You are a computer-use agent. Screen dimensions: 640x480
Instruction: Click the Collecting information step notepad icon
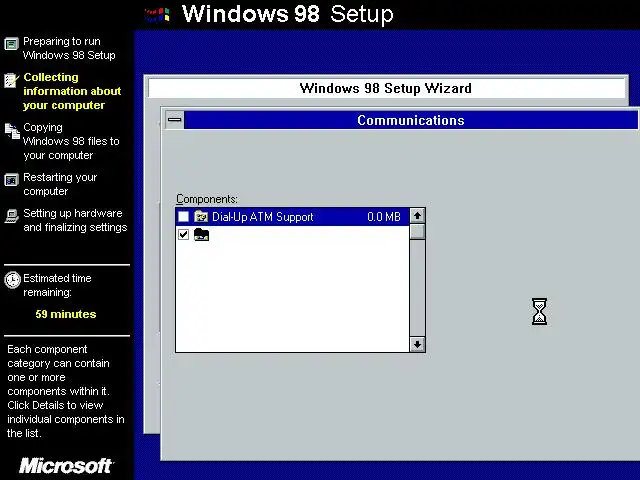pos(12,80)
